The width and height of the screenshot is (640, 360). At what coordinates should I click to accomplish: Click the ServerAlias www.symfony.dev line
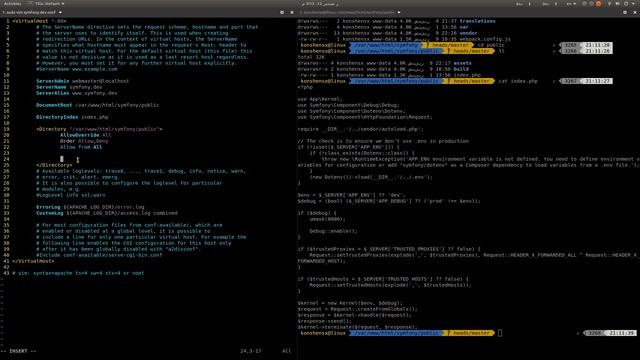[x=76, y=93]
